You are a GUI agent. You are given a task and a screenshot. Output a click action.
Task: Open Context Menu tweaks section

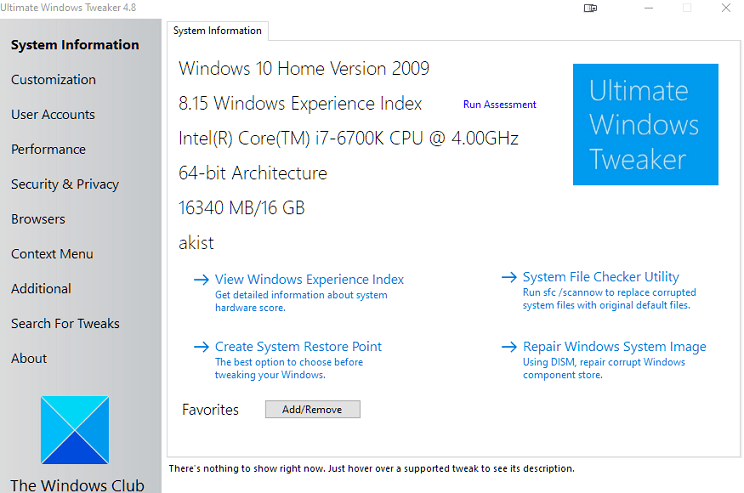pos(52,254)
